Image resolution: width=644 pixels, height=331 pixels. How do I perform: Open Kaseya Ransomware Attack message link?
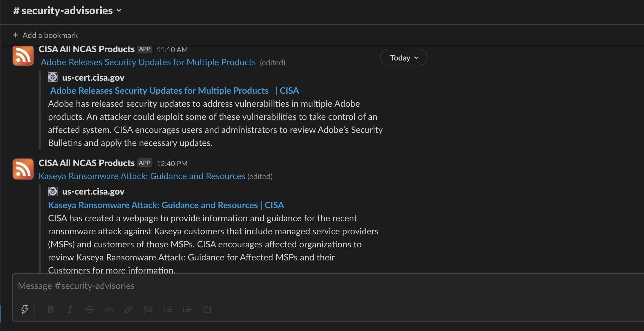click(142, 176)
